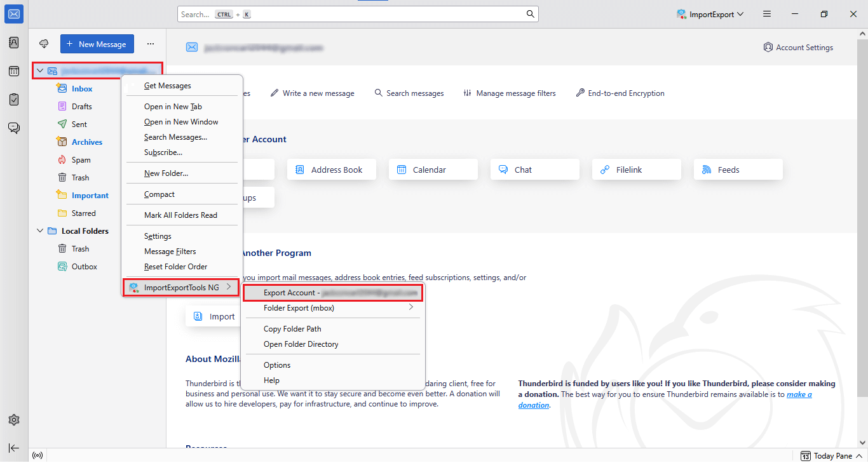Toggle the Today Pane
This screenshot has width=868, height=463.
(830, 455)
